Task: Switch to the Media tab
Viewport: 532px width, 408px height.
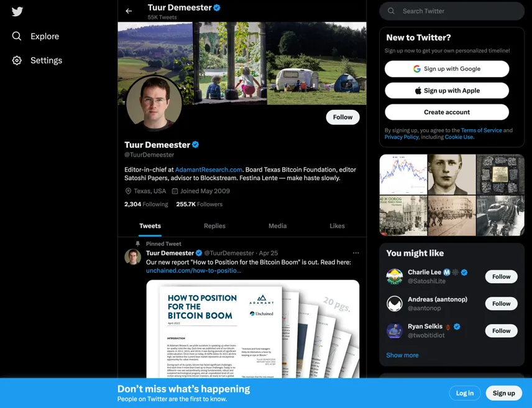Action: [x=278, y=226]
